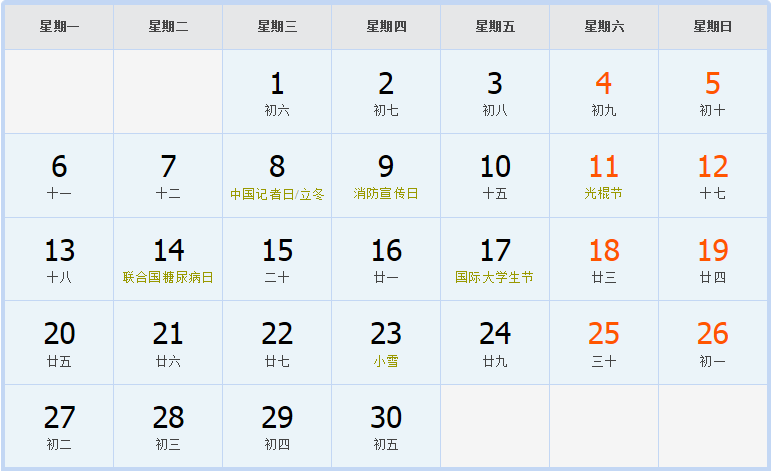Click the 星期六 column header

click(604, 27)
